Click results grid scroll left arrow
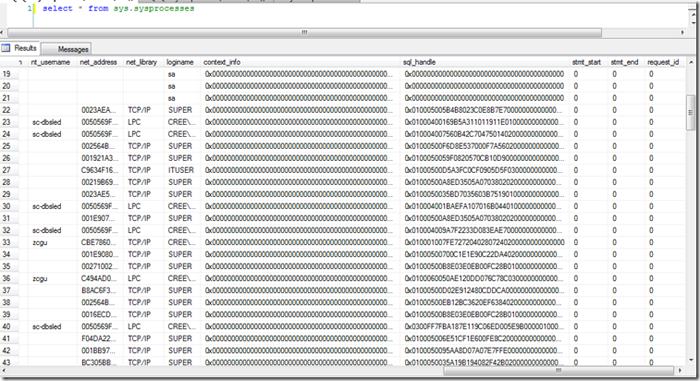Image resolution: width=700 pixels, height=381 pixels. [x=3, y=371]
